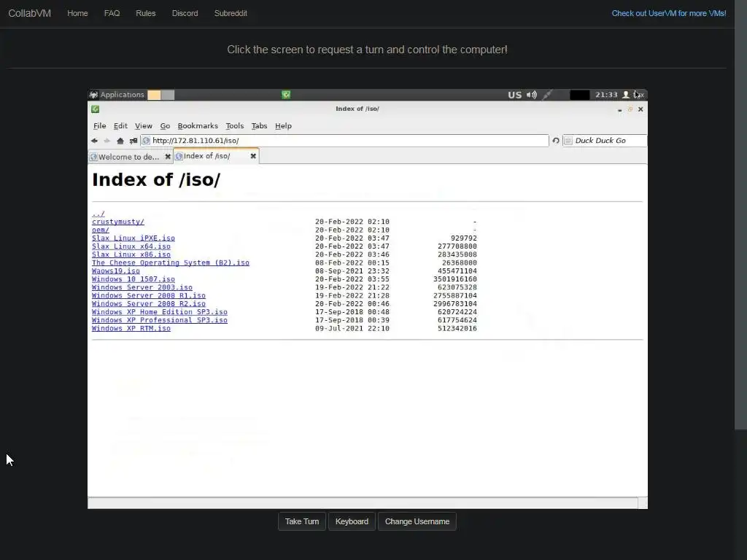The height and width of the screenshot is (560, 747).
Task: Click the search engine icon beside Duck Duck Go
Action: tap(568, 141)
